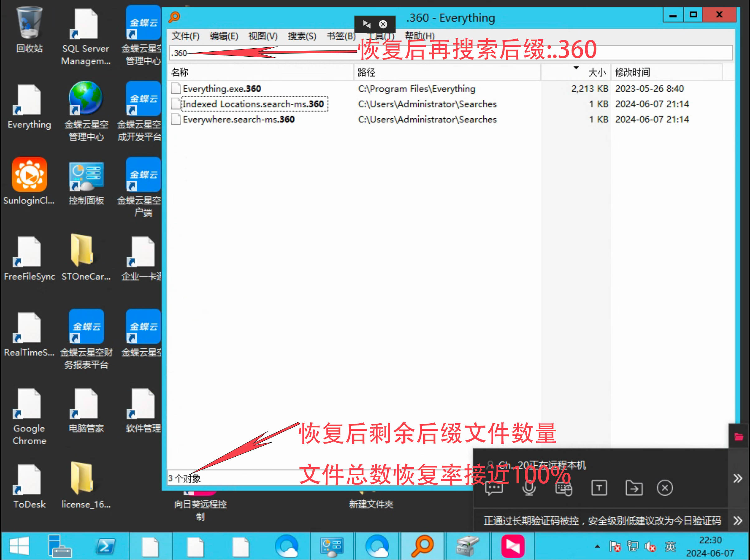Open the STOneCar... folder icon
The width and height of the screenshot is (750, 560).
(x=86, y=258)
